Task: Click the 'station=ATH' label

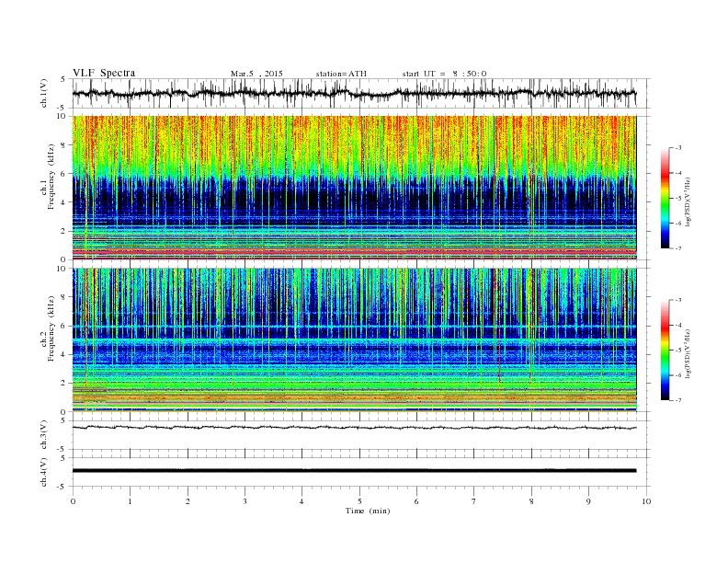Action: [341, 74]
